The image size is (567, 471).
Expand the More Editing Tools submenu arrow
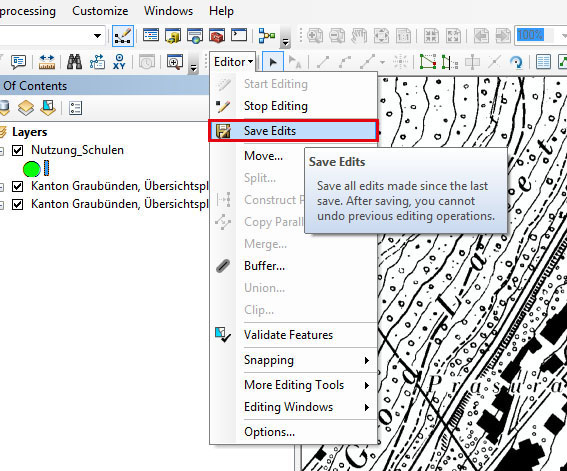click(x=367, y=385)
